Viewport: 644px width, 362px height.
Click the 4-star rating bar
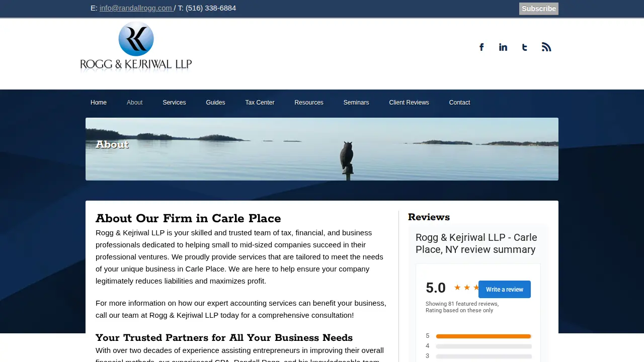(484, 346)
